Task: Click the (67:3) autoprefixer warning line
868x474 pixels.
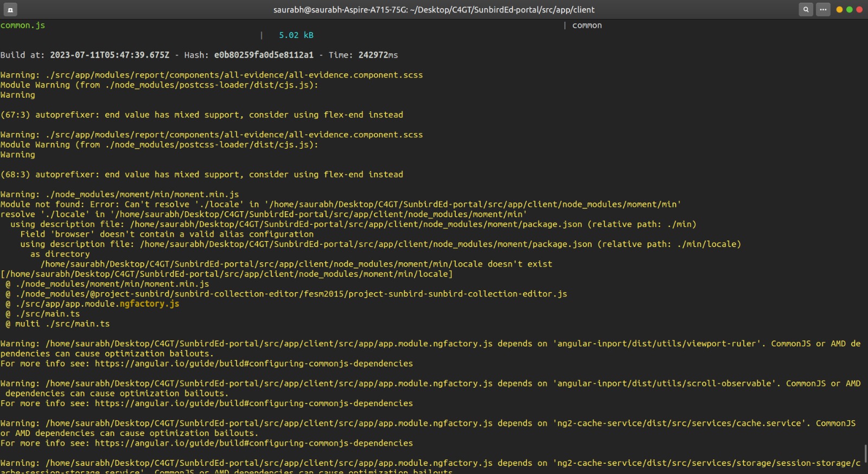Action: coord(202,115)
